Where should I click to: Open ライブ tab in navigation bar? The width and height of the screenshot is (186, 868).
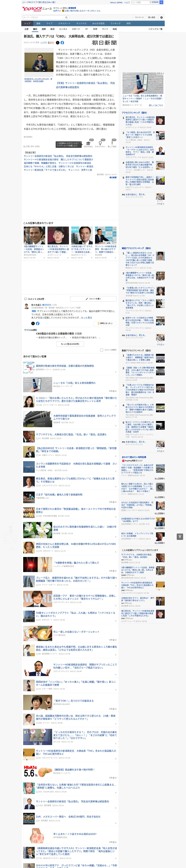coord(49,24)
